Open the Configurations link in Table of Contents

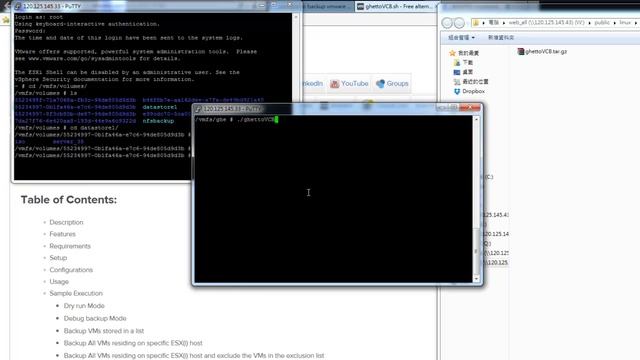(x=71, y=270)
